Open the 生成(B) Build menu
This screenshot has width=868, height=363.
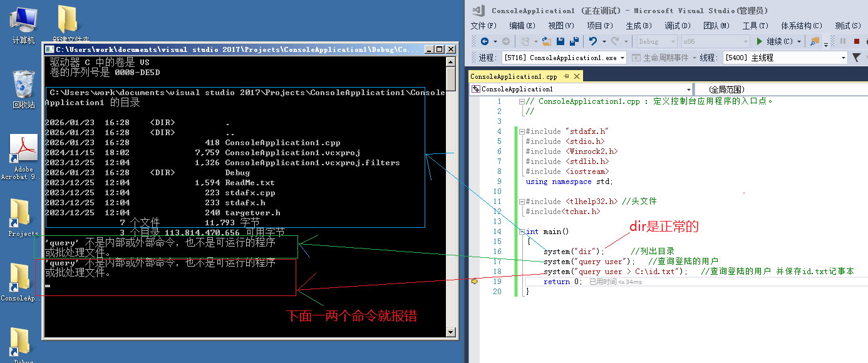coord(638,26)
